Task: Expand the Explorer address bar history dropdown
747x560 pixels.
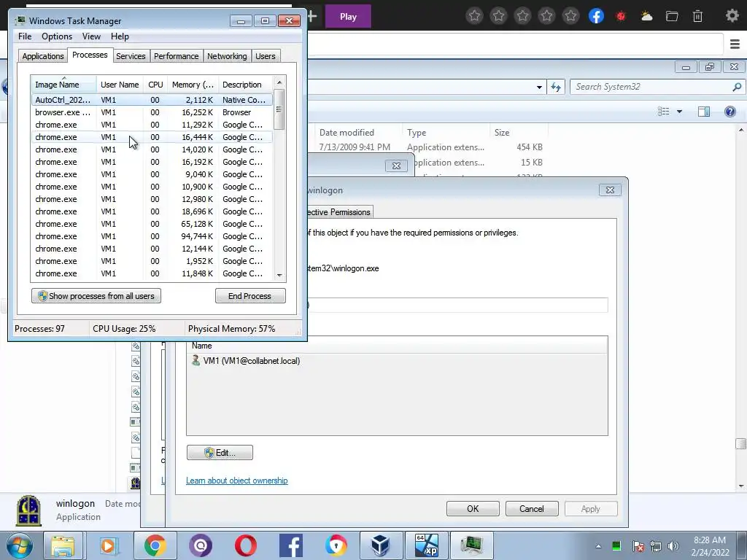Action: pos(539,87)
